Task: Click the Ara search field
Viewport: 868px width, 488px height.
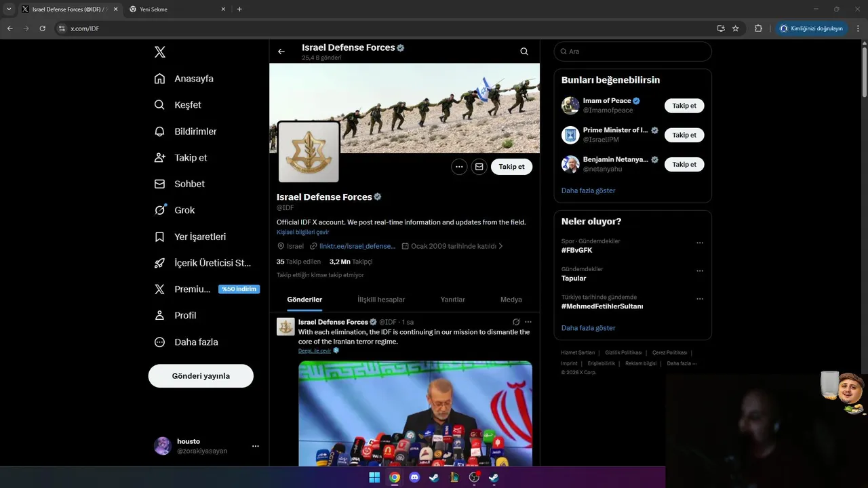Action: pyautogui.click(x=633, y=52)
